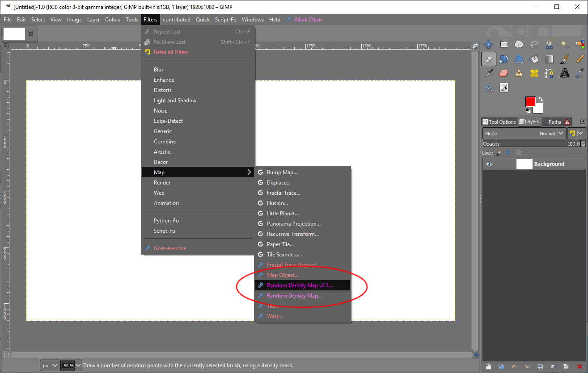Click Reset all Filters
Viewport: 588px width, 373px height.
(x=198, y=52)
